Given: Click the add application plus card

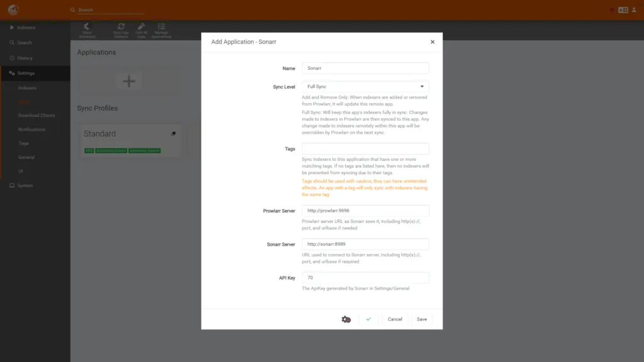Looking at the screenshot, I should tap(129, 81).
